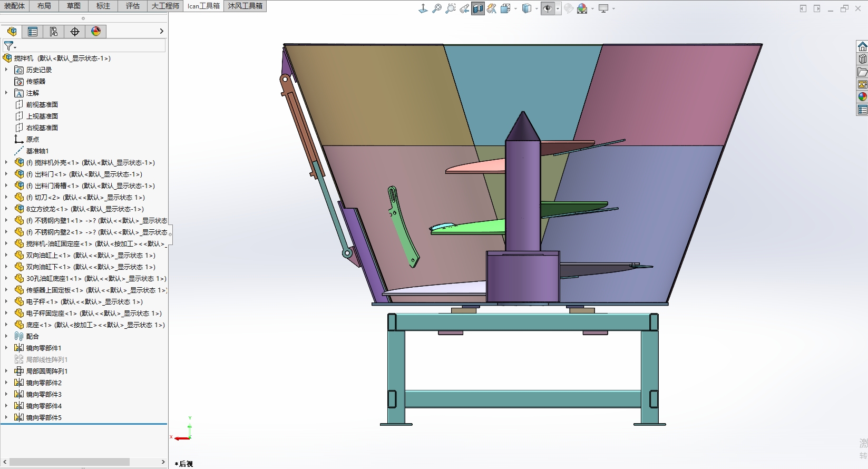Screen dimensions: 868x469
Task: Switch to the Ican工具箱 tab
Action: pos(203,6)
